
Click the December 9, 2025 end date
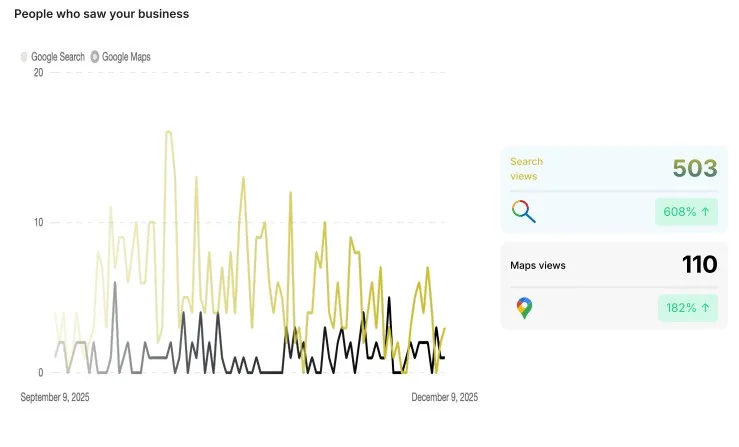pos(444,397)
